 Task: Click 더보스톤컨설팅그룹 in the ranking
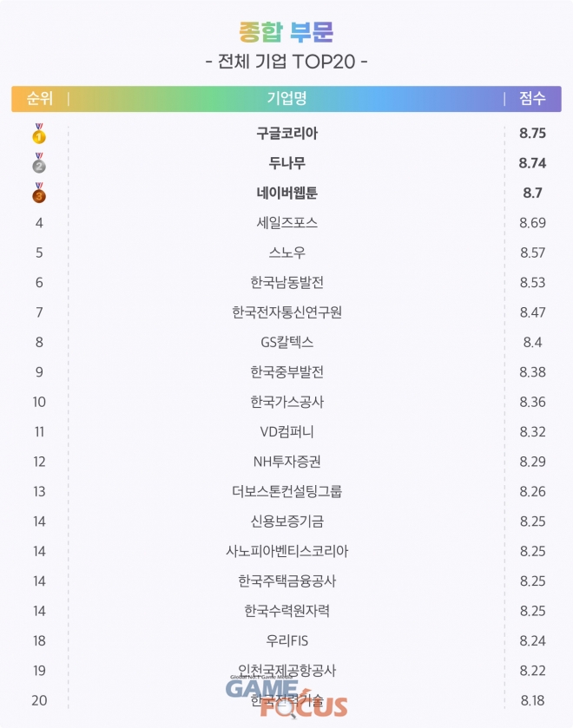click(x=287, y=491)
